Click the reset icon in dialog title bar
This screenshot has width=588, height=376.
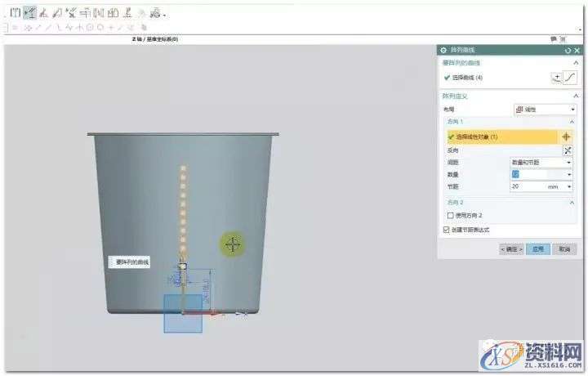point(568,51)
